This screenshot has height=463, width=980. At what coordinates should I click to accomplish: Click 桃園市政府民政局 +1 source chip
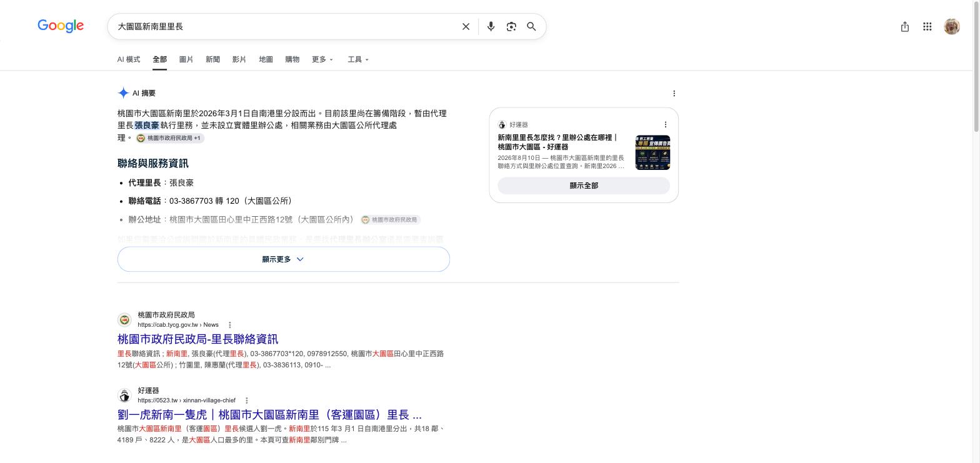(170, 138)
